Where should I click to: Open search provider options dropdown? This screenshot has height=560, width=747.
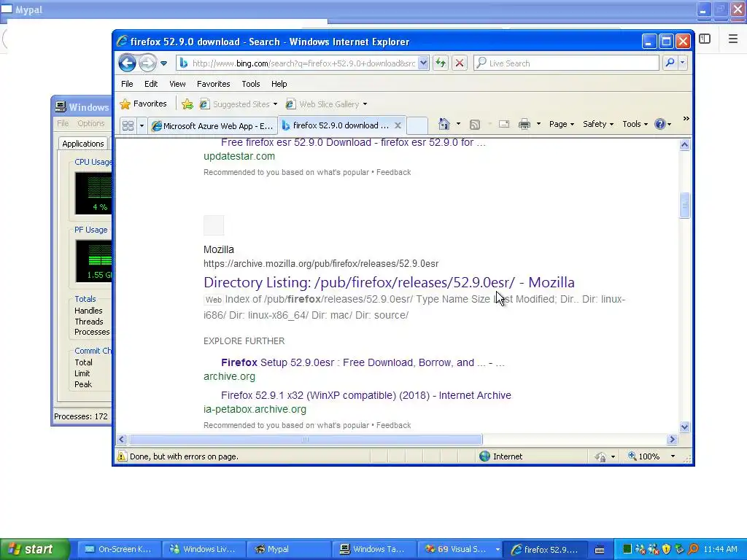tap(683, 63)
